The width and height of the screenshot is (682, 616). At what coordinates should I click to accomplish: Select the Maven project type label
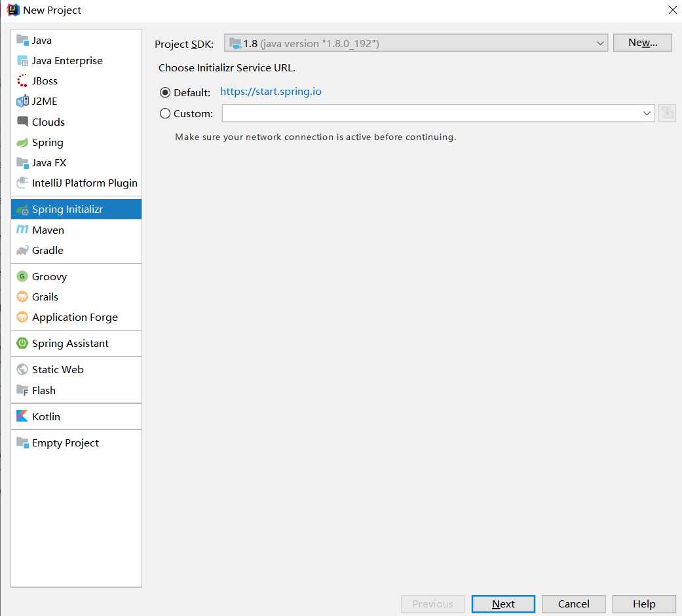48,230
